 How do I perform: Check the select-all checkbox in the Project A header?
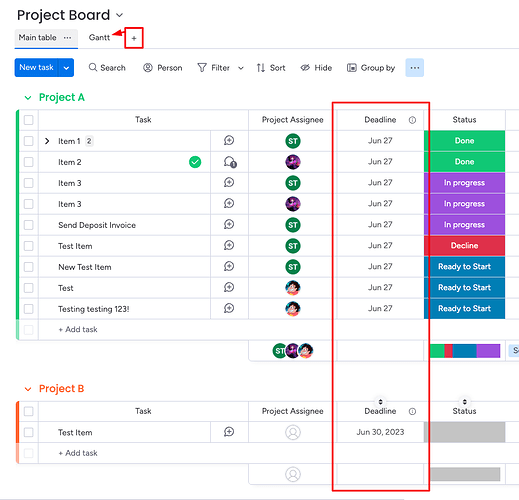(29, 120)
